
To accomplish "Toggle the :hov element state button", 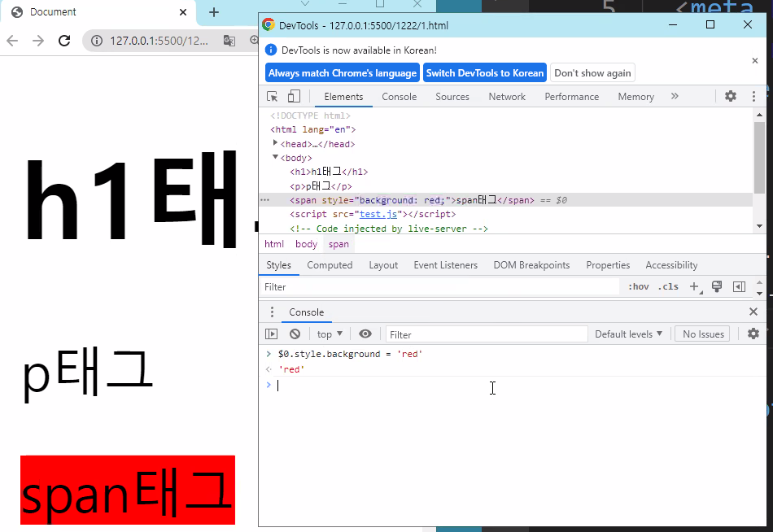I will coord(639,286).
